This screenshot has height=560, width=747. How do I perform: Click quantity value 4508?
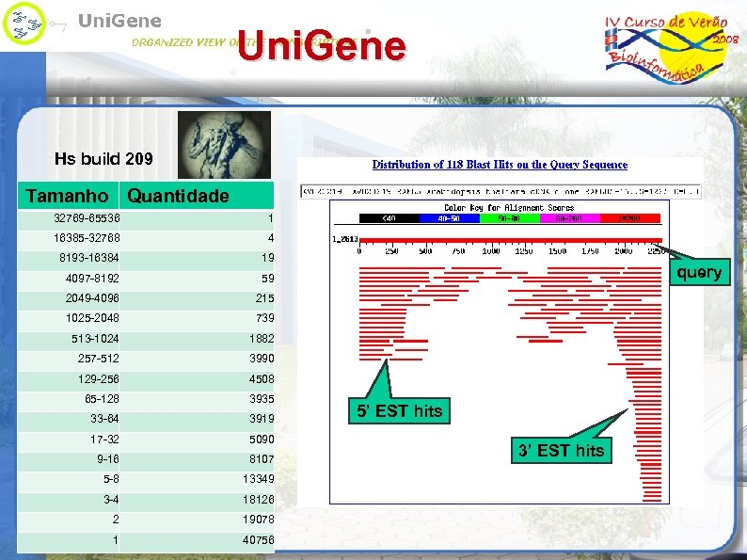pos(262,379)
